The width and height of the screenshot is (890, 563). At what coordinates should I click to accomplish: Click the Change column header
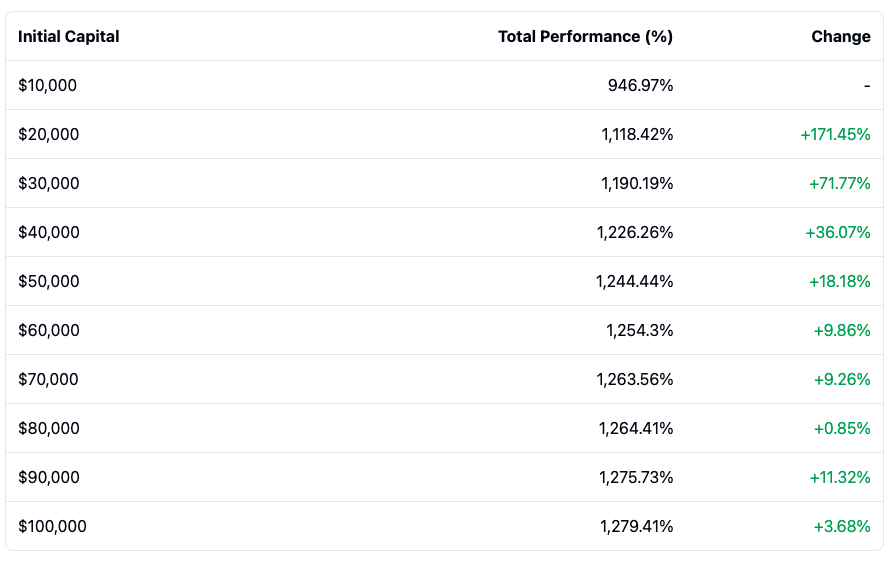click(840, 37)
